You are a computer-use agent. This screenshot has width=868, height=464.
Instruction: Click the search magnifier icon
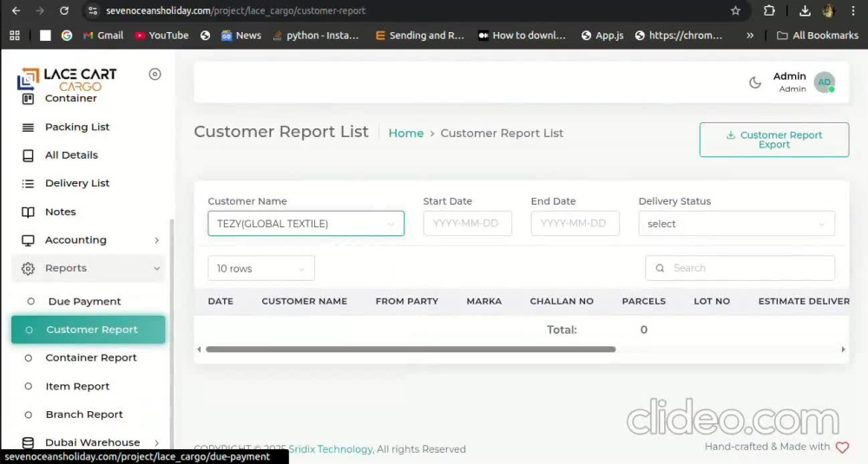point(660,268)
